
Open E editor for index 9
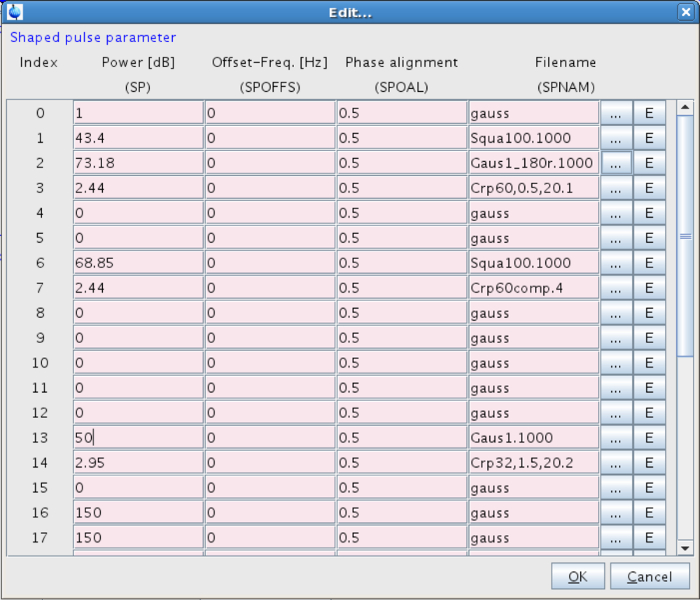click(649, 338)
